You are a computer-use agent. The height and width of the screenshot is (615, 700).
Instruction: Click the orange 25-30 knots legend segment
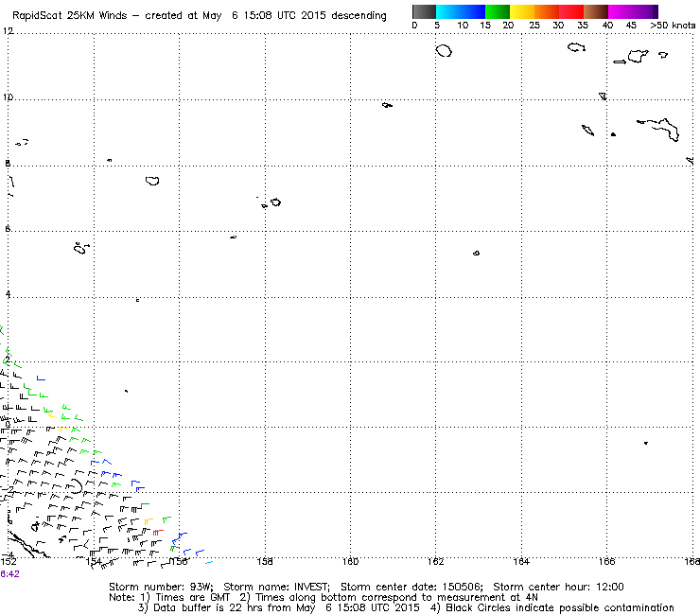pyautogui.click(x=547, y=11)
